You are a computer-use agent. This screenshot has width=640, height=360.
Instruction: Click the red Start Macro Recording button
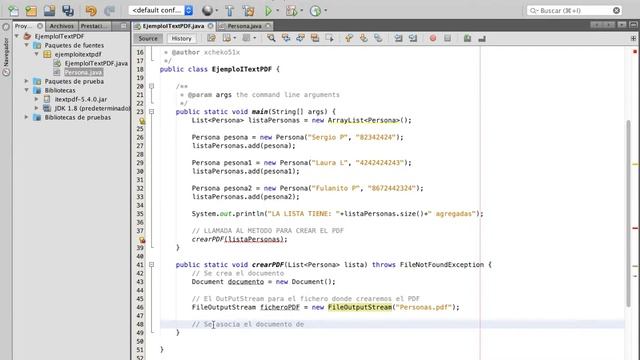pos(433,38)
